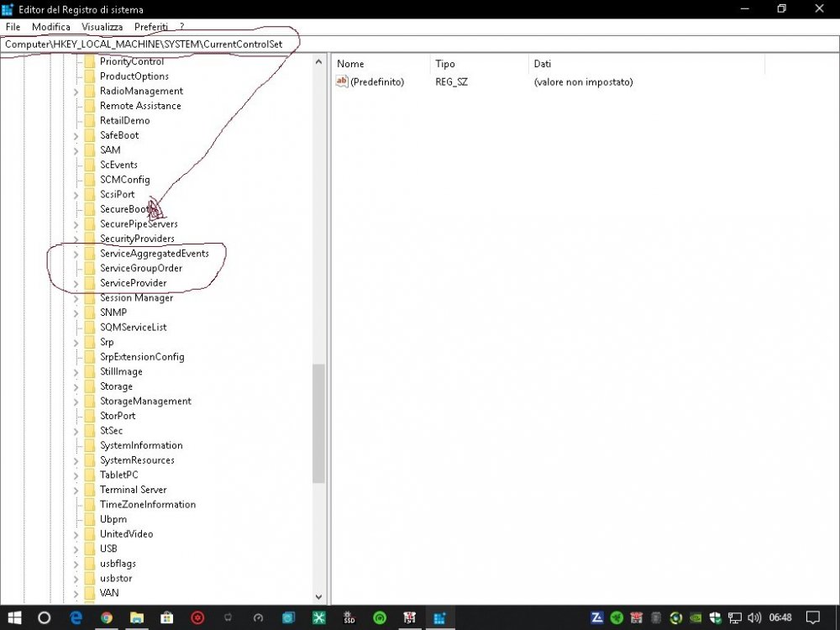Click the SQMServiceList folder icon

tap(90, 327)
